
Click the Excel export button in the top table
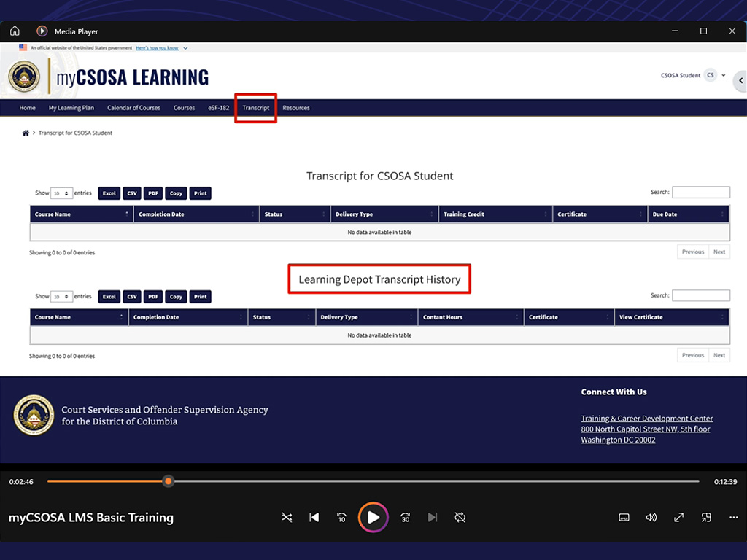(x=109, y=193)
